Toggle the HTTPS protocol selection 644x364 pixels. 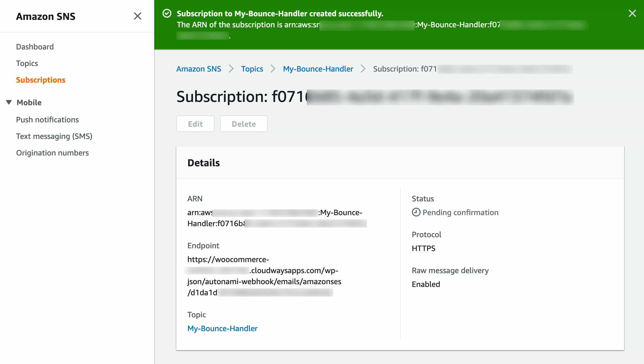[x=424, y=248]
